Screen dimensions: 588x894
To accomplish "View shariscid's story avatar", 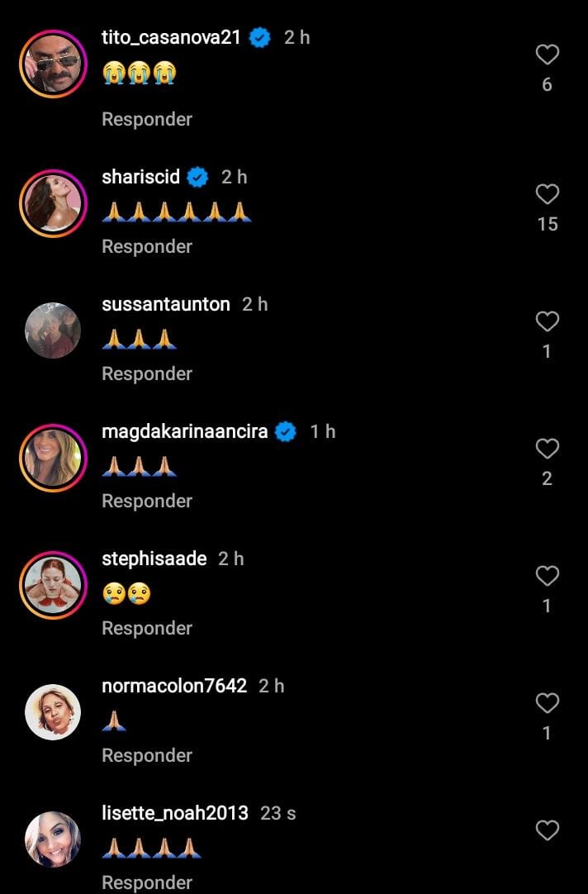I will [x=53, y=203].
